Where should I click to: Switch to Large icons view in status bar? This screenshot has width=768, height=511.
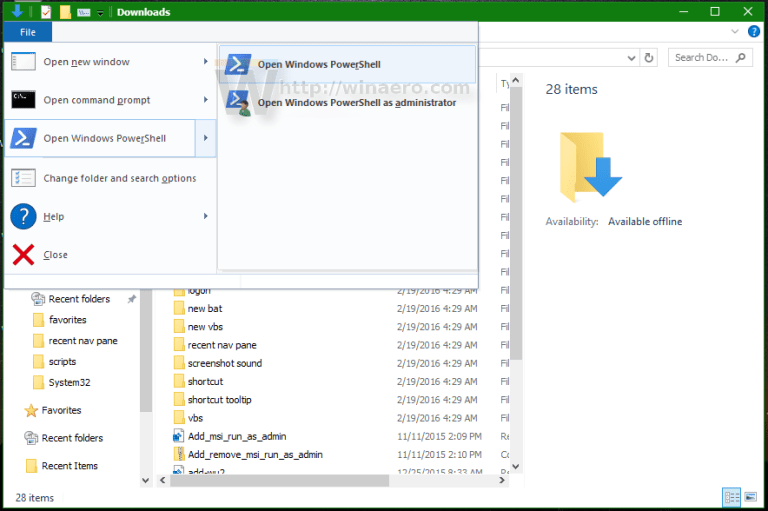click(x=750, y=498)
